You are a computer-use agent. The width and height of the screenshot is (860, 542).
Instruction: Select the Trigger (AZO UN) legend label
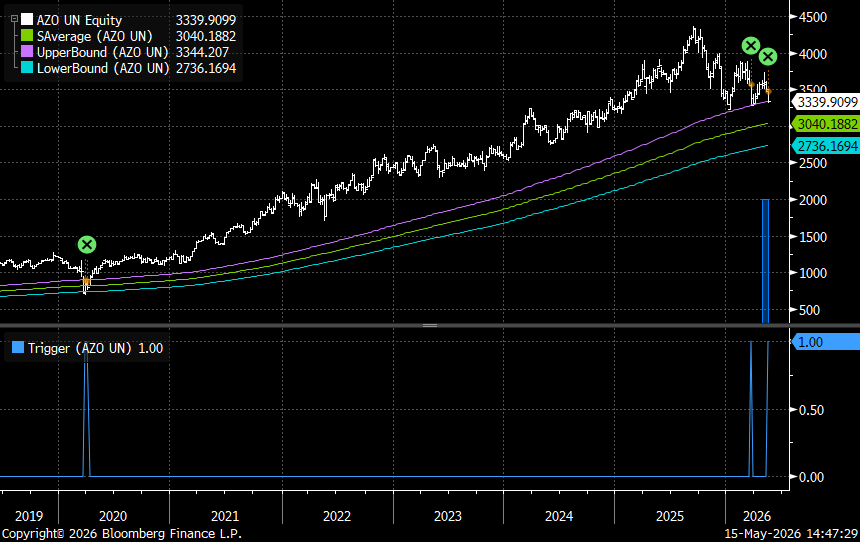80,348
